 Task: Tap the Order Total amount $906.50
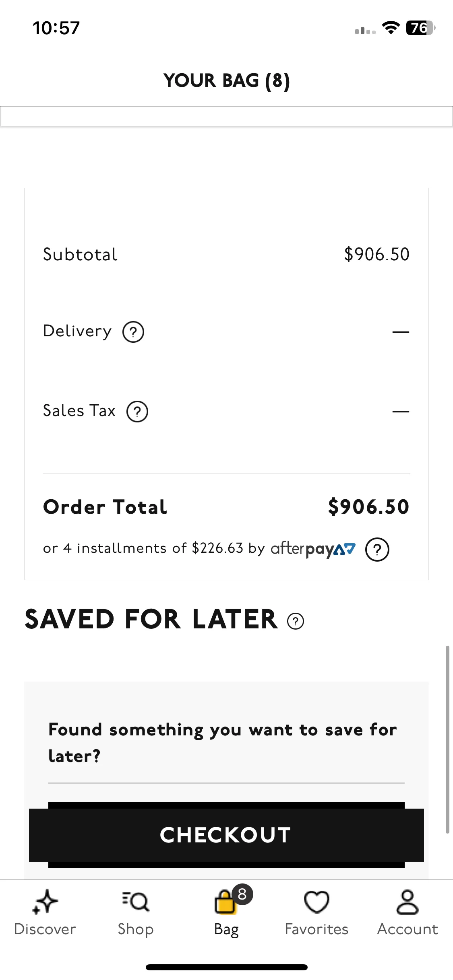tap(369, 506)
